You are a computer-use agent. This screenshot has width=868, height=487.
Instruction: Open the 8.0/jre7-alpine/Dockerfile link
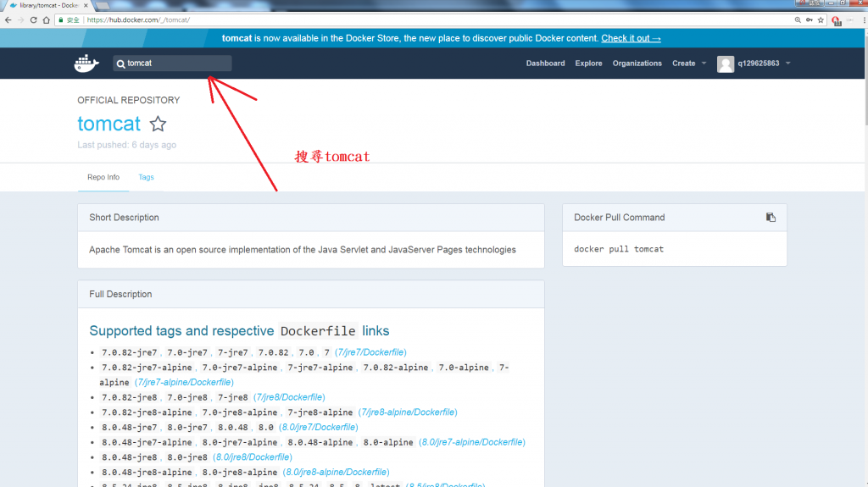click(471, 442)
